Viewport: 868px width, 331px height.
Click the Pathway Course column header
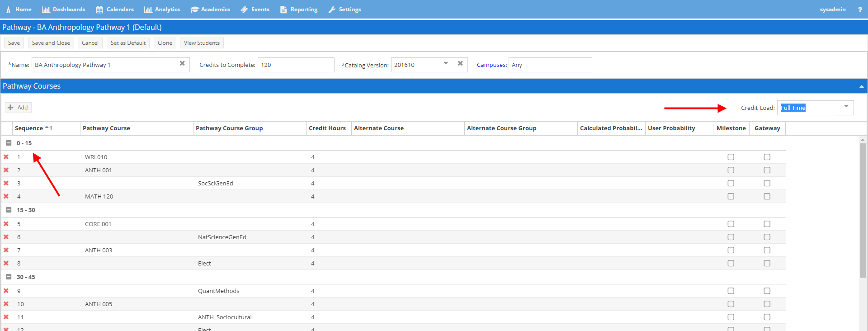(x=137, y=128)
